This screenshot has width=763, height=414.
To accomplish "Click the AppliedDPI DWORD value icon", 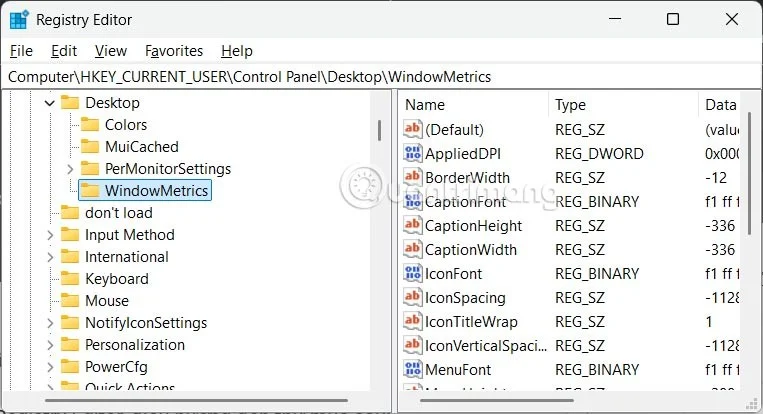I will [413, 153].
